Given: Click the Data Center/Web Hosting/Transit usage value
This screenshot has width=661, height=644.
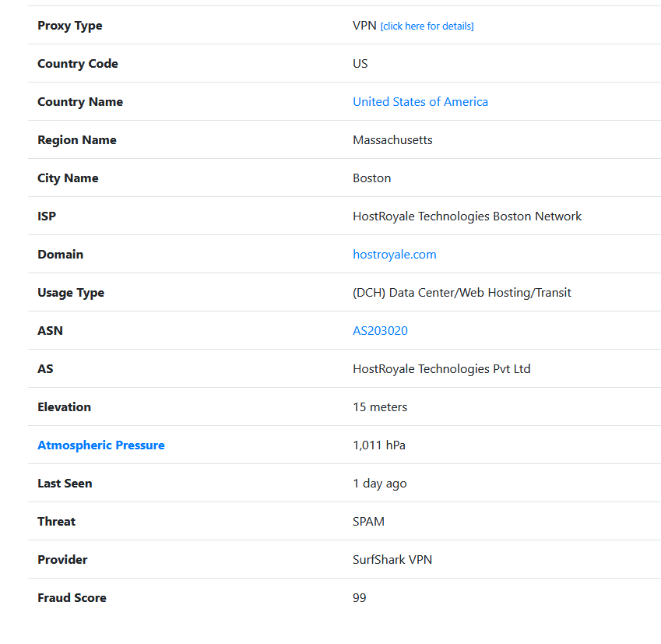Looking at the screenshot, I should 462,293.
